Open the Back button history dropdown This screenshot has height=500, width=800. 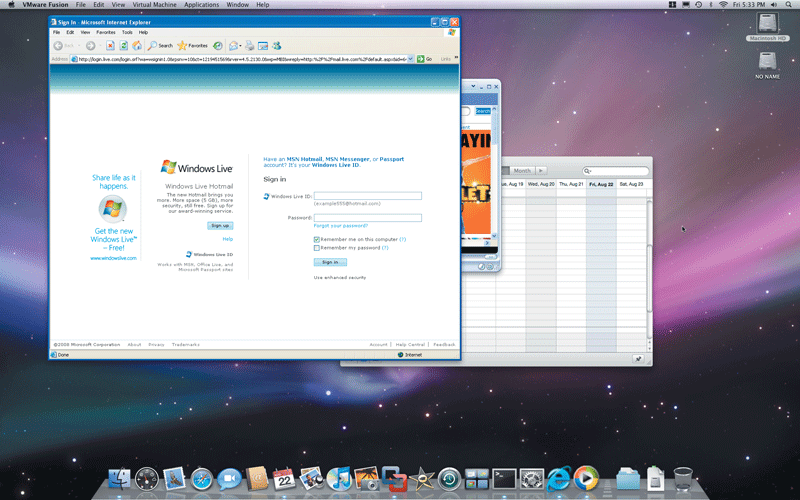(79, 46)
